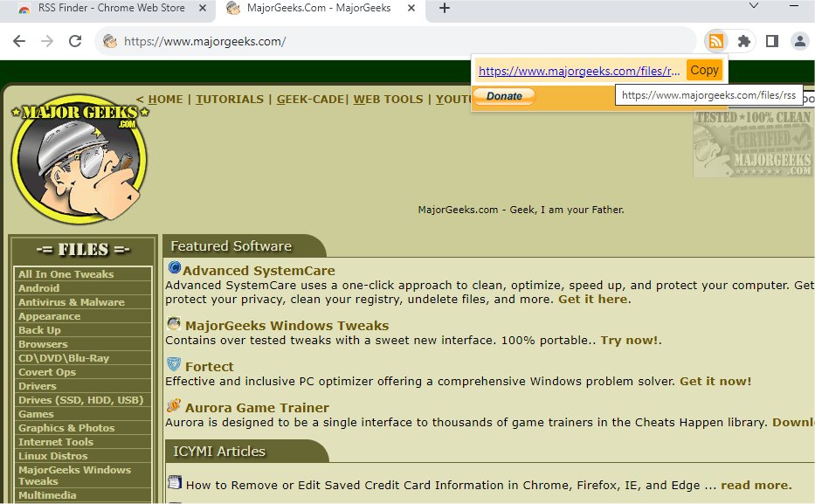Click the 'Get it here' link

click(592, 300)
